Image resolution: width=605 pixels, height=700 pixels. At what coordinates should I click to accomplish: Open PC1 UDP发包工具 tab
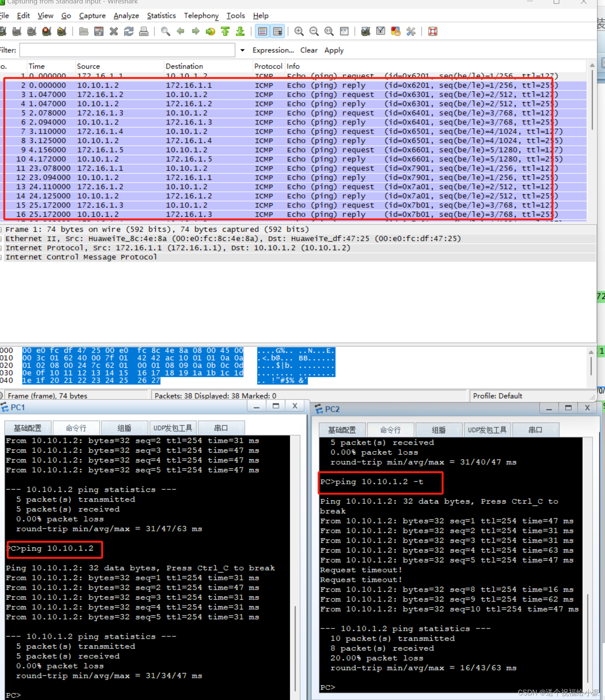[x=173, y=428]
